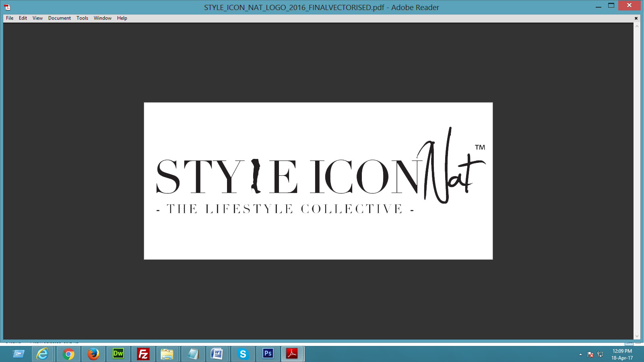Open Dreamweaver from the taskbar
The height and width of the screenshot is (362, 644).
(118, 354)
